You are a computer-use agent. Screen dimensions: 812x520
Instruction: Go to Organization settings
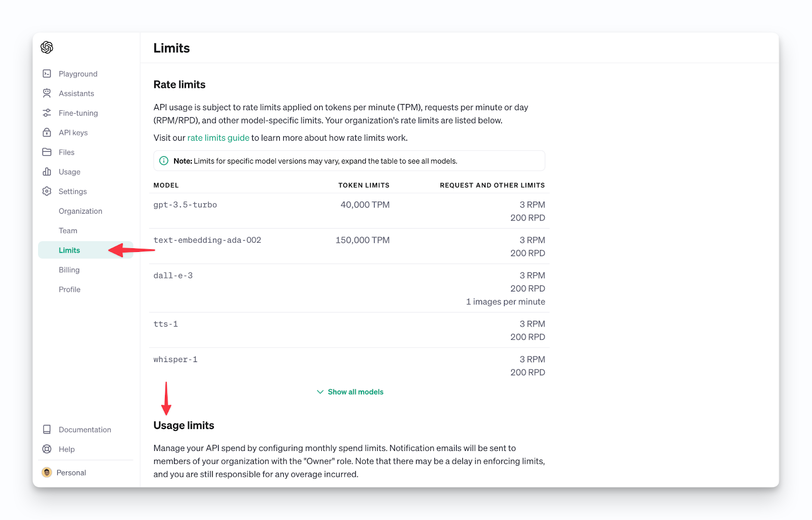click(x=80, y=211)
